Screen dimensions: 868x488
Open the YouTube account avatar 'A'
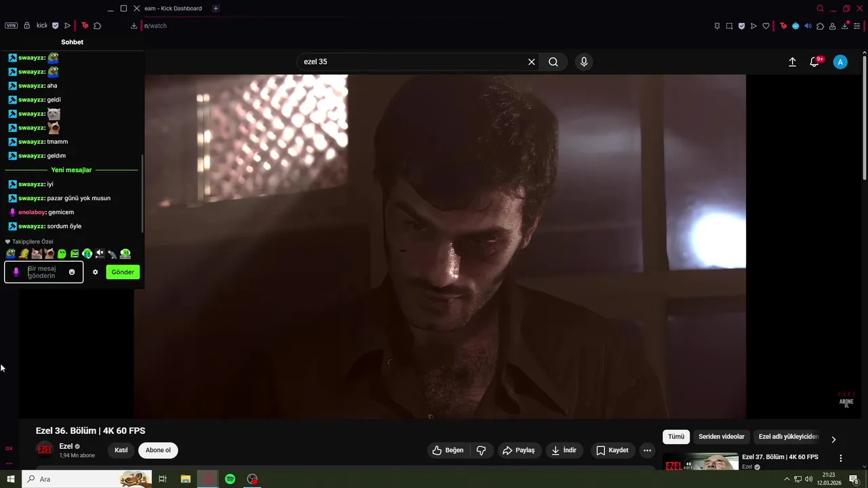click(x=840, y=62)
